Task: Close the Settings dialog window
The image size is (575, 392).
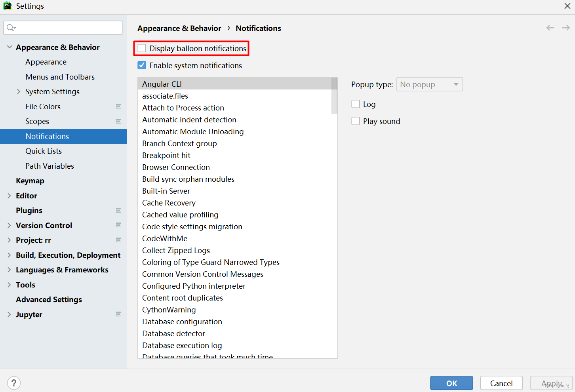Action: tap(567, 6)
